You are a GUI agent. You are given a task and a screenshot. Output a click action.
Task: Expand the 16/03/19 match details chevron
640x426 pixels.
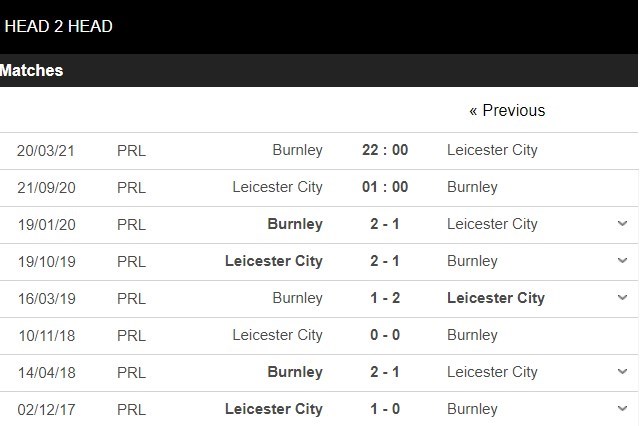pyautogui.click(x=622, y=298)
